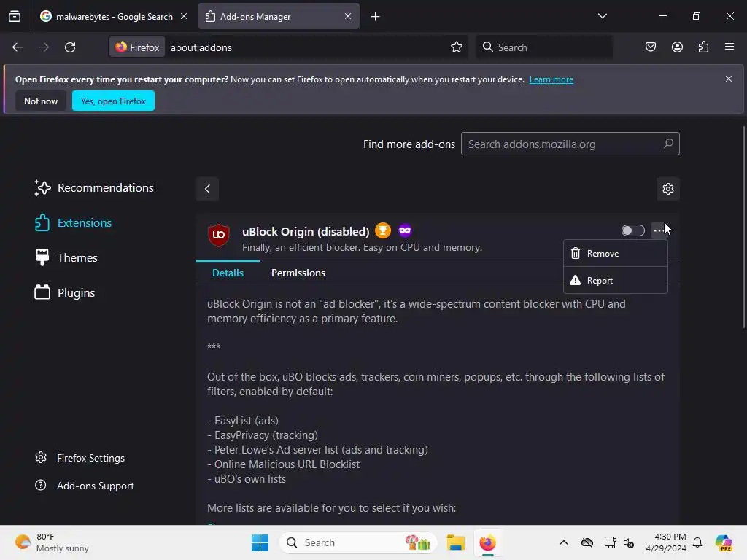Screen dimensions: 747x560
Task: Open the Windows Start menu
Action: [260, 542]
